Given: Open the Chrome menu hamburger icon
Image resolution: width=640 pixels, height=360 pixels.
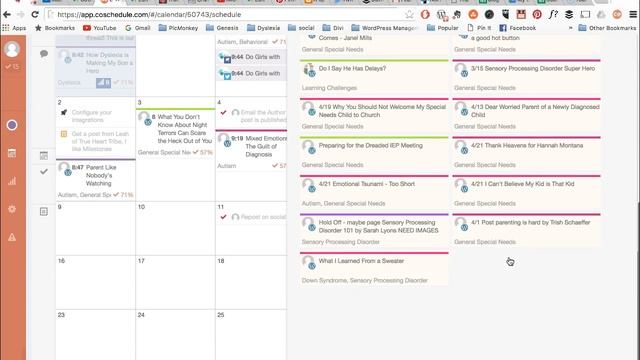Looking at the screenshot, I should (x=633, y=15).
